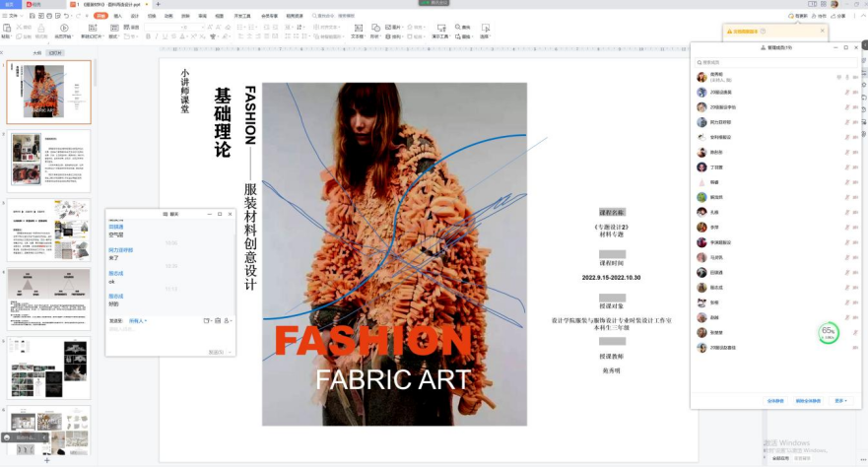Viewport: 868px width, 468px height.
Task: Click the Bold formatting icon
Action: tap(148, 36)
